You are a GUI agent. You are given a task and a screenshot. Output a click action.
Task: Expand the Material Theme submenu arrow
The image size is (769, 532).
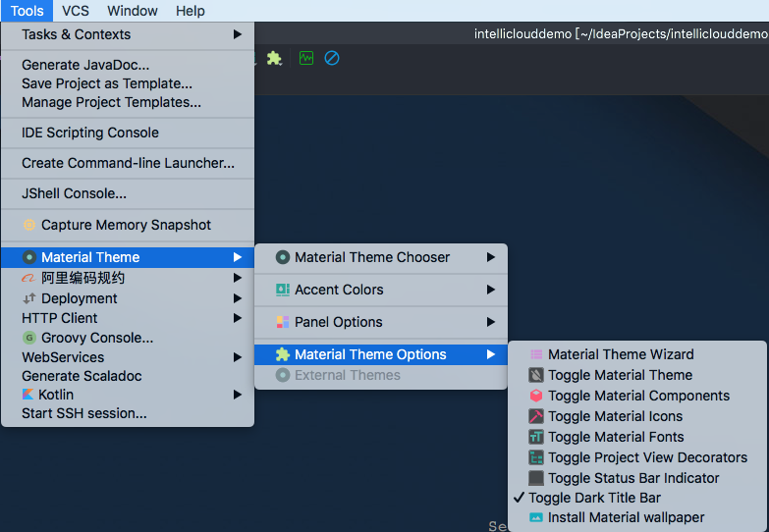[238, 257]
